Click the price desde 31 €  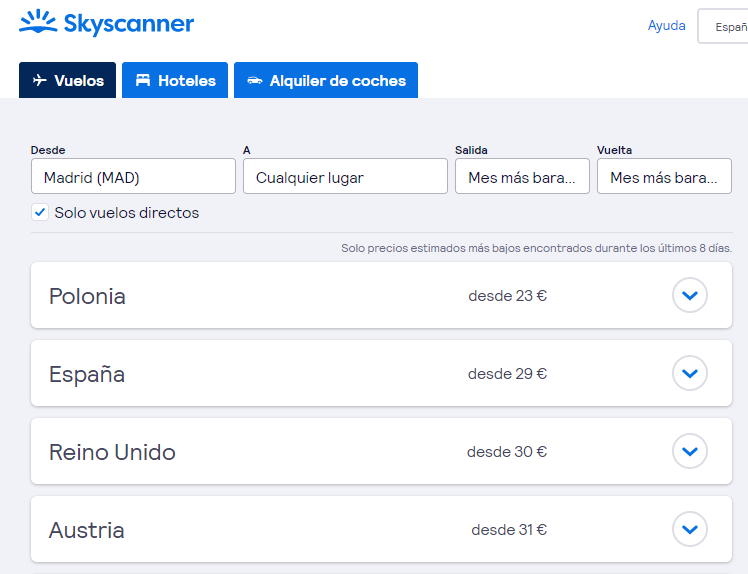(x=509, y=530)
